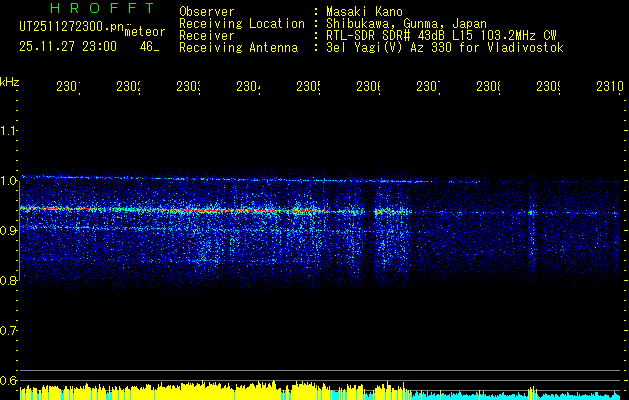Click the 2302 time axis marker
Viewport: 629px width, 400px height.
pos(128,87)
